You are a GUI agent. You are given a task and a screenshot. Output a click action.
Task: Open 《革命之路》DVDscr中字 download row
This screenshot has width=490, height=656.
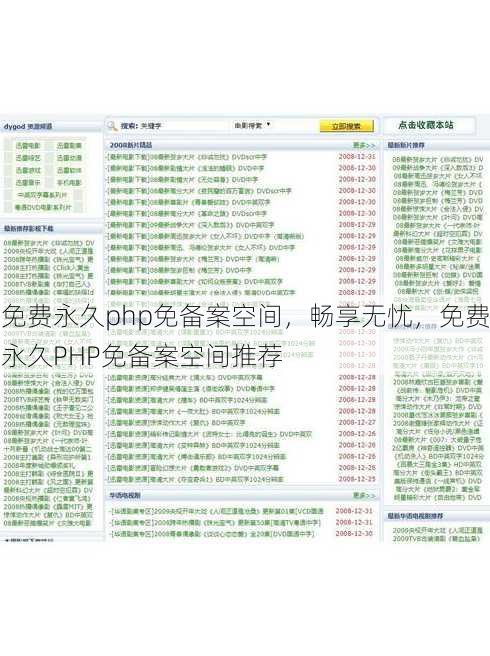(x=187, y=213)
